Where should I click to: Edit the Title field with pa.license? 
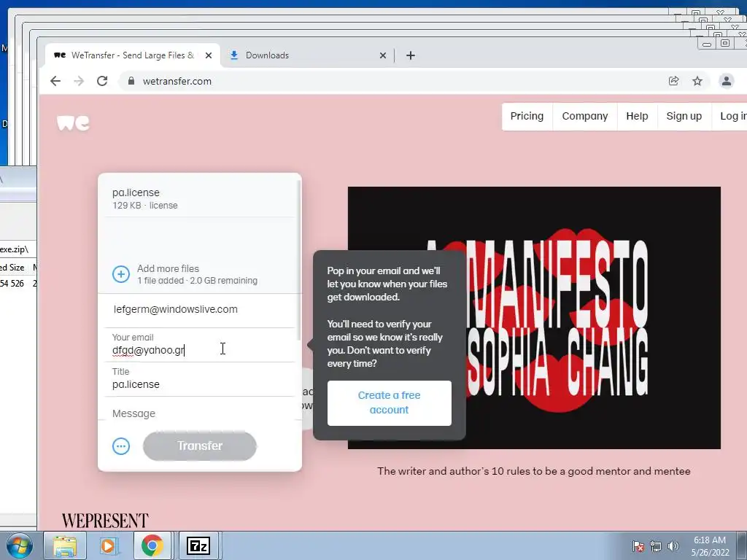[x=200, y=379]
